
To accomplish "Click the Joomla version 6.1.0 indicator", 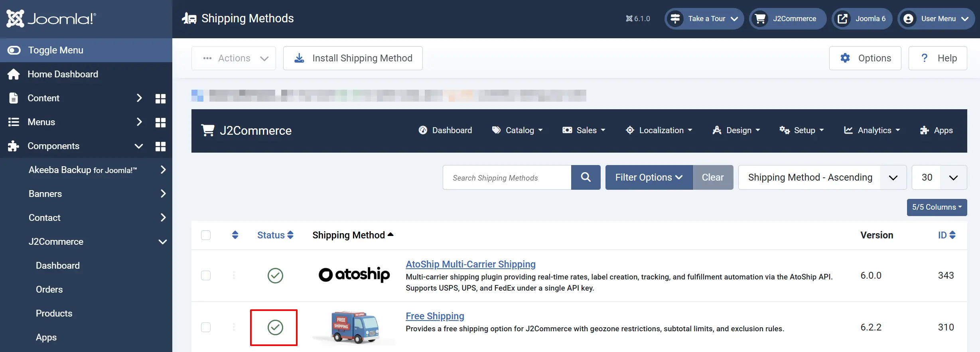I will (x=638, y=19).
